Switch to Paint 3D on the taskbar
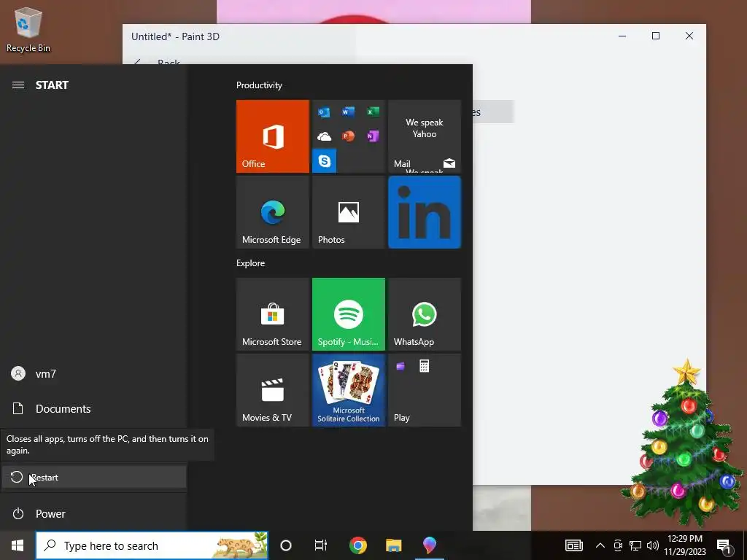Viewport: 747px width, 560px height. [x=429, y=545]
